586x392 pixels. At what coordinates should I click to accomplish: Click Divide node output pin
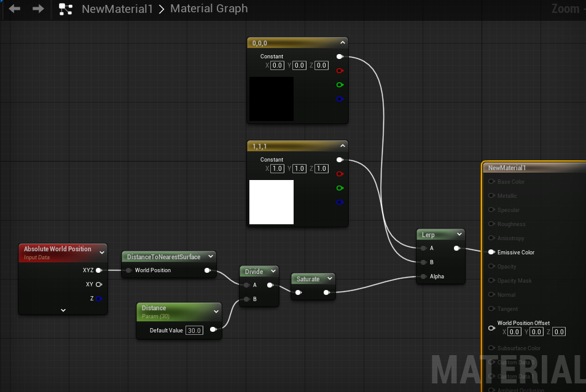(270, 285)
